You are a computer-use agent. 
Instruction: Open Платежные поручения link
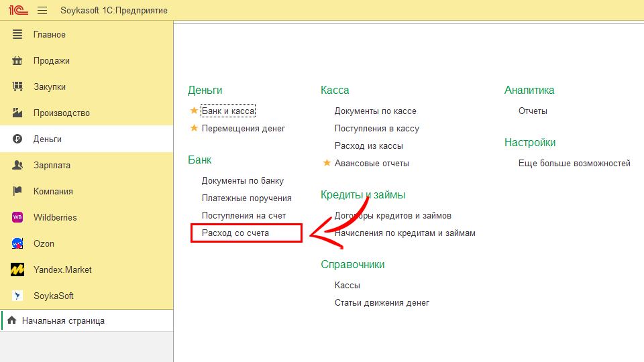[246, 198]
